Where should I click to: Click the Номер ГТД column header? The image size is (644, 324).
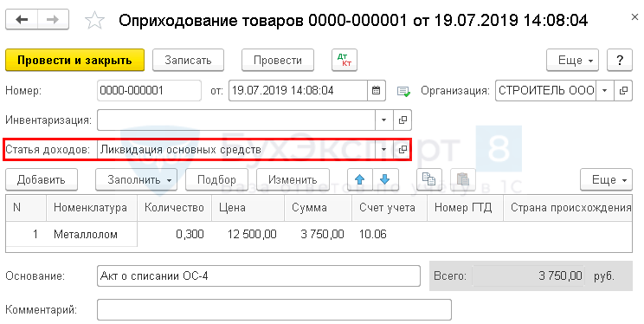tap(466, 208)
